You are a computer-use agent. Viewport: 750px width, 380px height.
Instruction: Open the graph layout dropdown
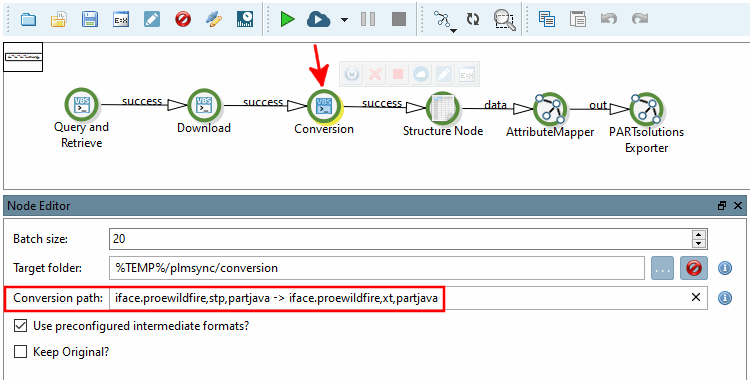pyautogui.click(x=445, y=22)
